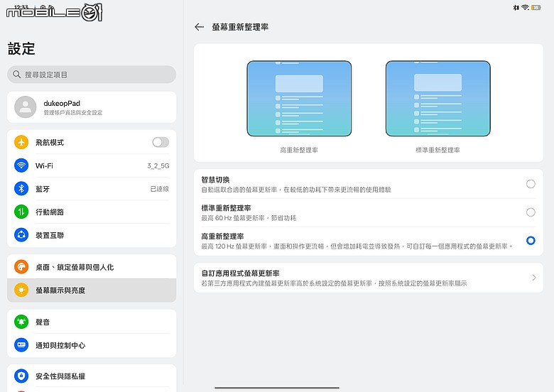
Task: Open the 裝置互聯 settings row
Action: tap(92, 235)
